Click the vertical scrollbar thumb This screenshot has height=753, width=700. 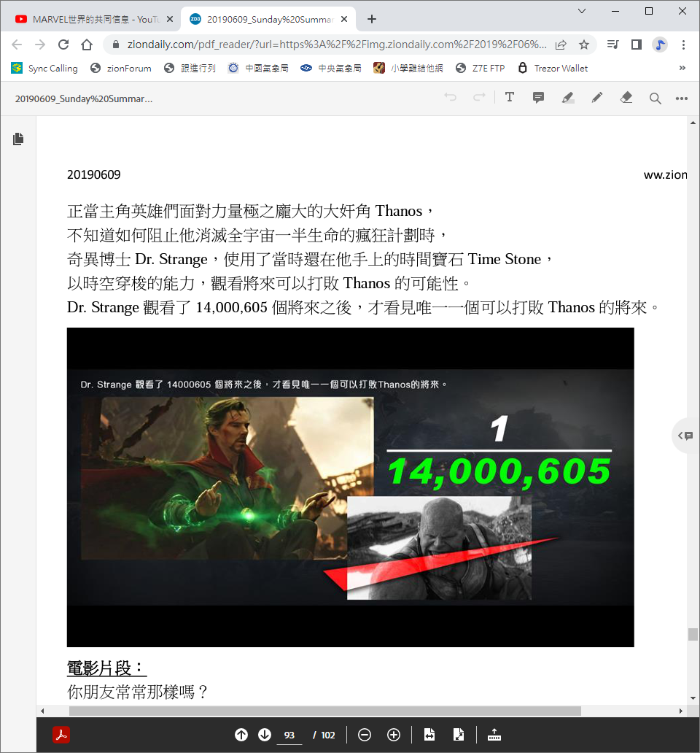click(x=693, y=634)
